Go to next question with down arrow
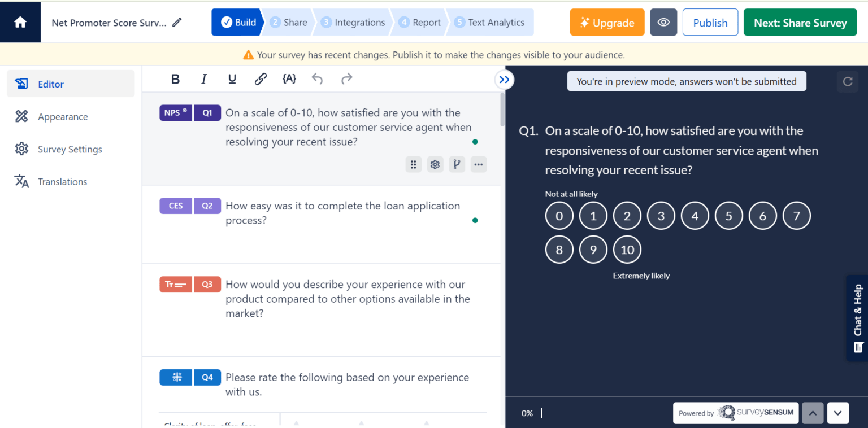This screenshot has height=428, width=868. [x=837, y=413]
